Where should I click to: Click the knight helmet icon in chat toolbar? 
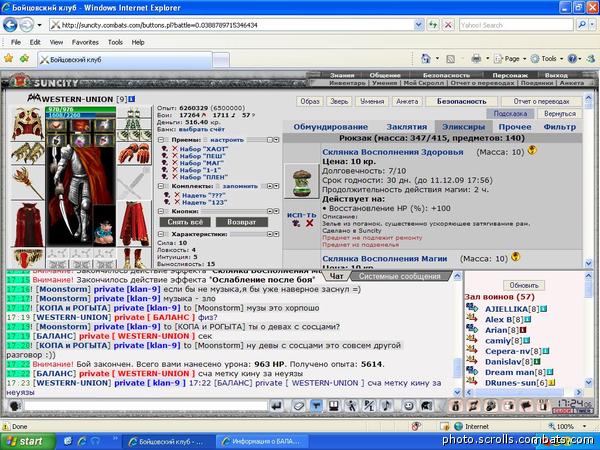coord(426,406)
